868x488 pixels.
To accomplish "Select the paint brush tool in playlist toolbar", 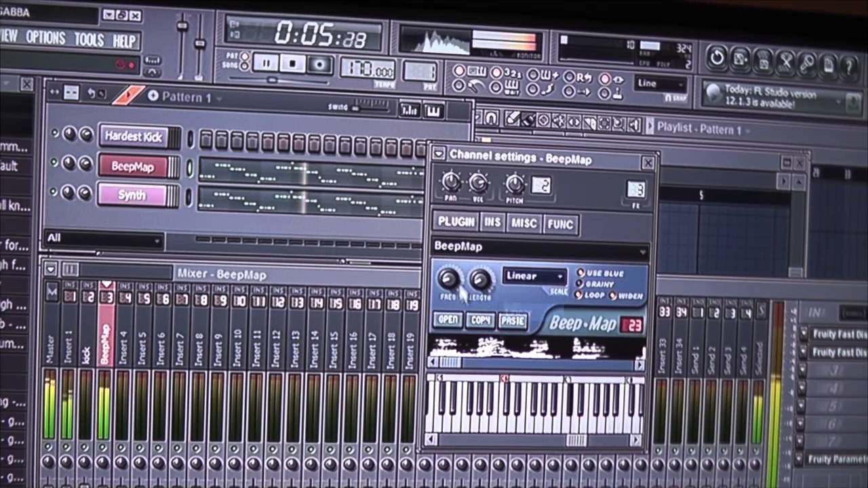I will click(528, 120).
